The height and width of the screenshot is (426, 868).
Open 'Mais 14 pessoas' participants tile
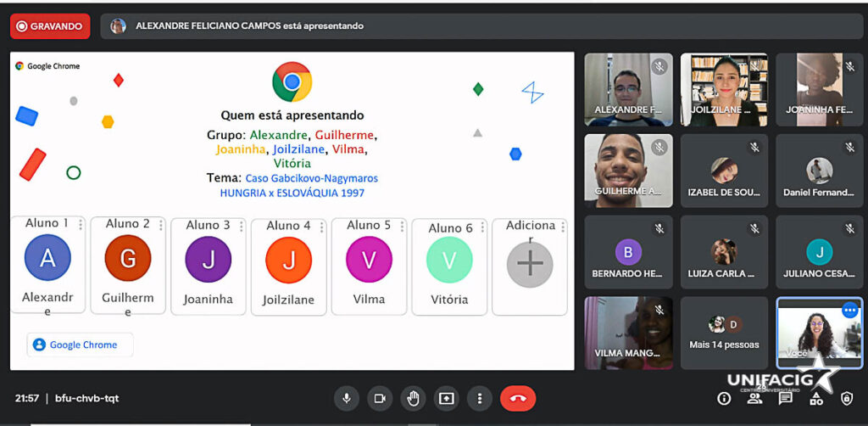click(x=724, y=333)
